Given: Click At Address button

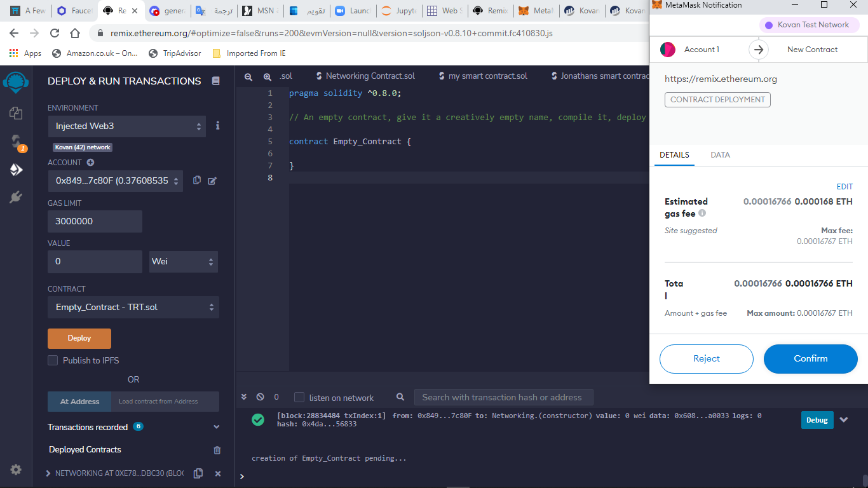Looking at the screenshot, I should click(79, 402).
